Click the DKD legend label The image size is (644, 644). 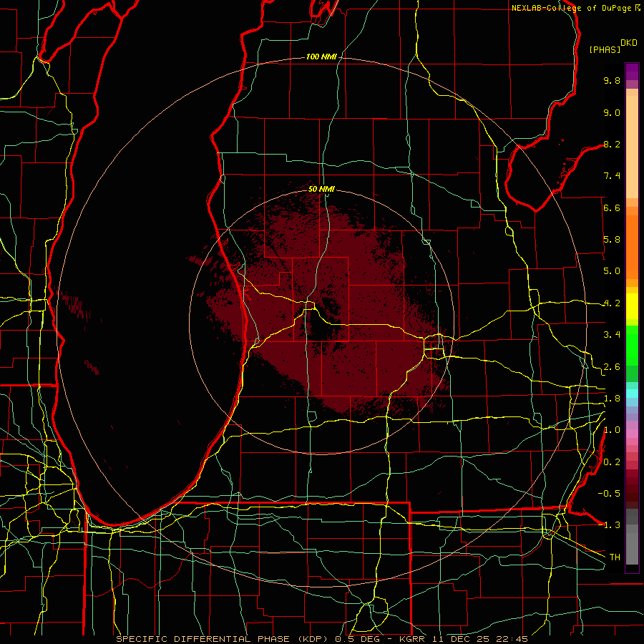coord(629,43)
